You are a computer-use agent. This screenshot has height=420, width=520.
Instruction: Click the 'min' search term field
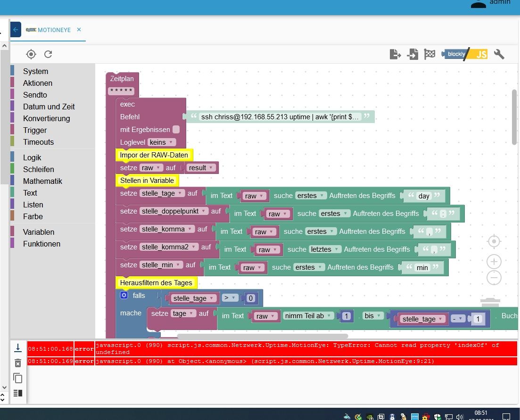(x=422, y=268)
